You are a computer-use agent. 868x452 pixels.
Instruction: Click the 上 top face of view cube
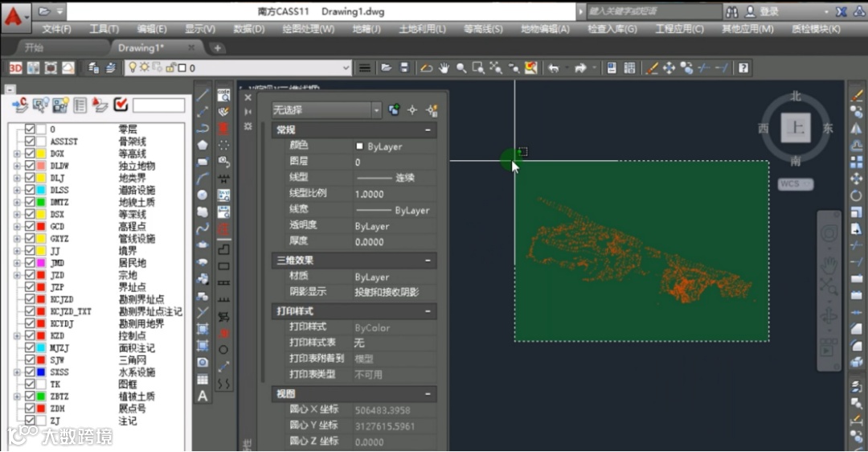point(796,128)
